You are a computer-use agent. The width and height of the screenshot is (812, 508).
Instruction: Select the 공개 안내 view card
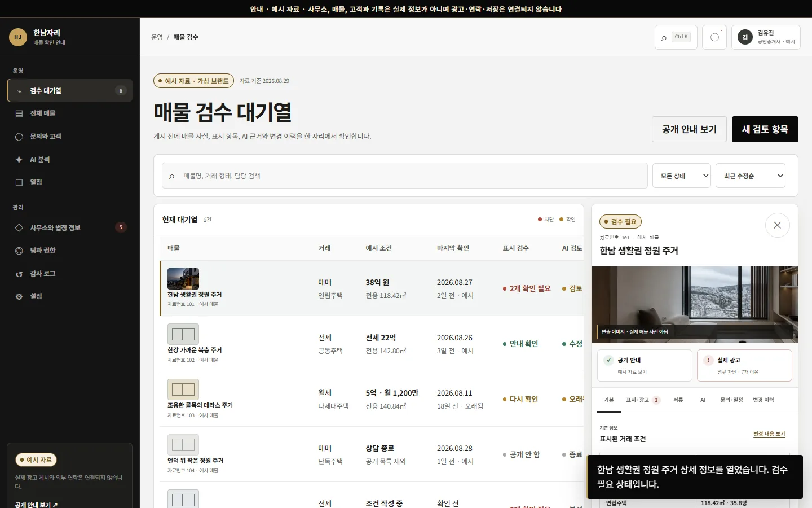pos(645,365)
